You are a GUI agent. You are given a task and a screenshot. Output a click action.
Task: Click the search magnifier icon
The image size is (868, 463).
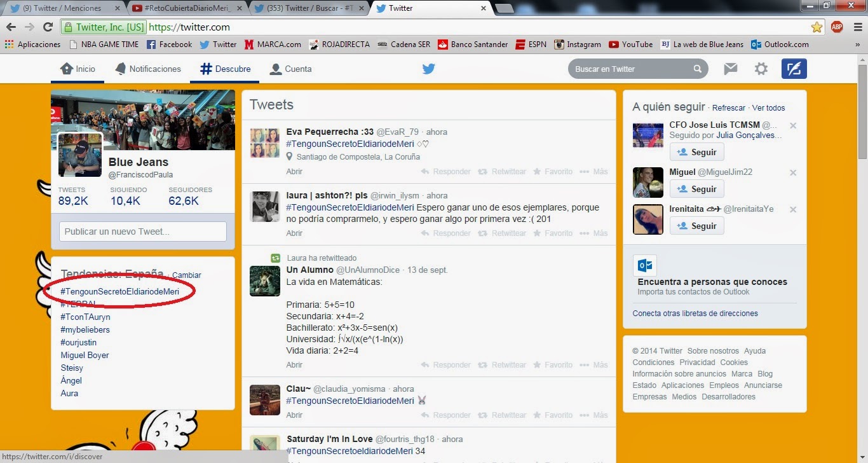[697, 69]
